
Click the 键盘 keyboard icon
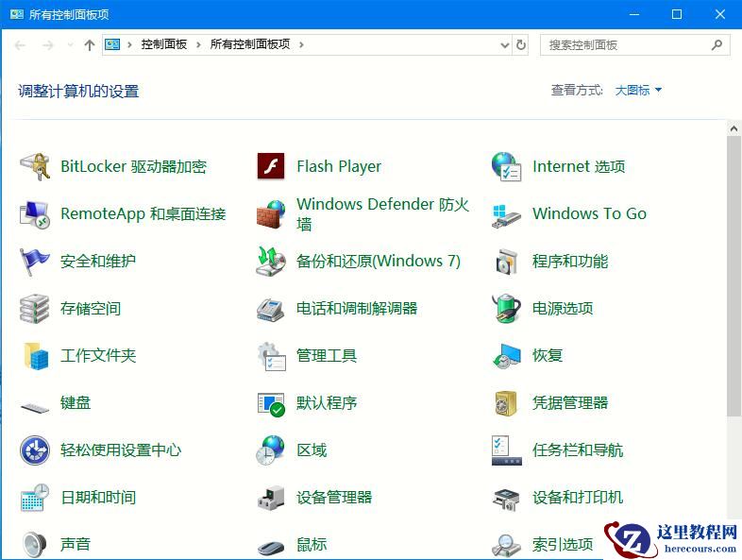click(35, 407)
